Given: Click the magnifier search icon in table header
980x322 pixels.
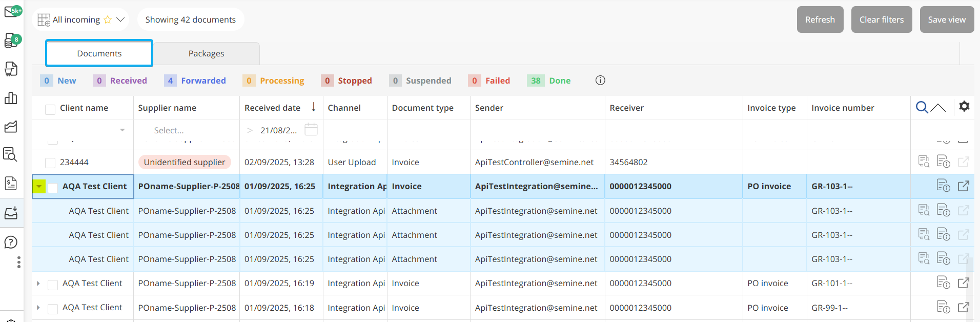Looking at the screenshot, I should pyautogui.click(x=922, y=107).
